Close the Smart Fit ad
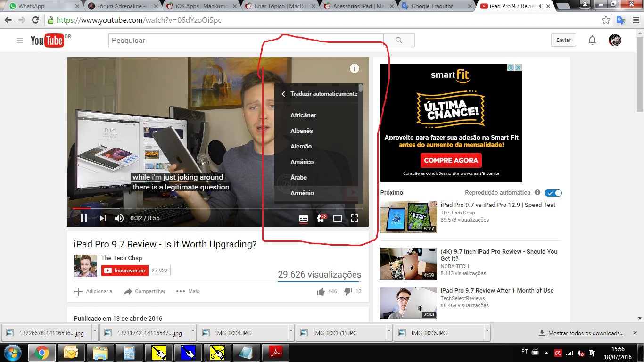 tap(518, 68)
